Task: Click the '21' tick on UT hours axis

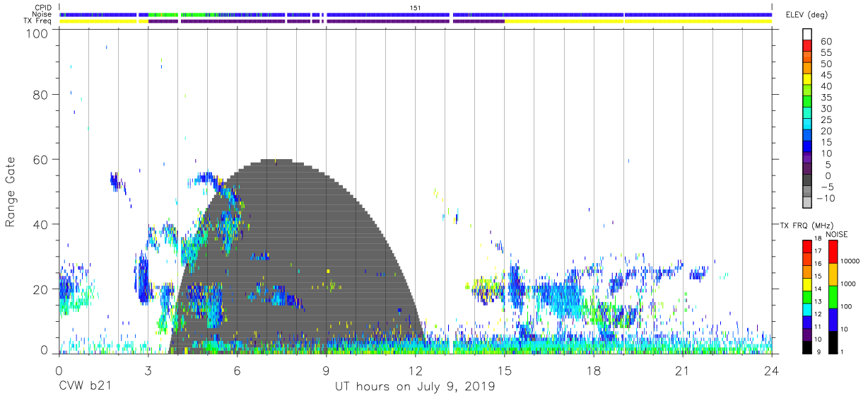Action: click(x=682, y=370)
